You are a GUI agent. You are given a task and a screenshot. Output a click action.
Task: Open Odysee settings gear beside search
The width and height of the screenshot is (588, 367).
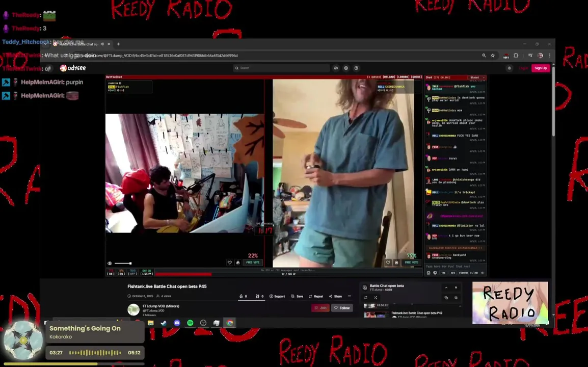pos(346,68)
